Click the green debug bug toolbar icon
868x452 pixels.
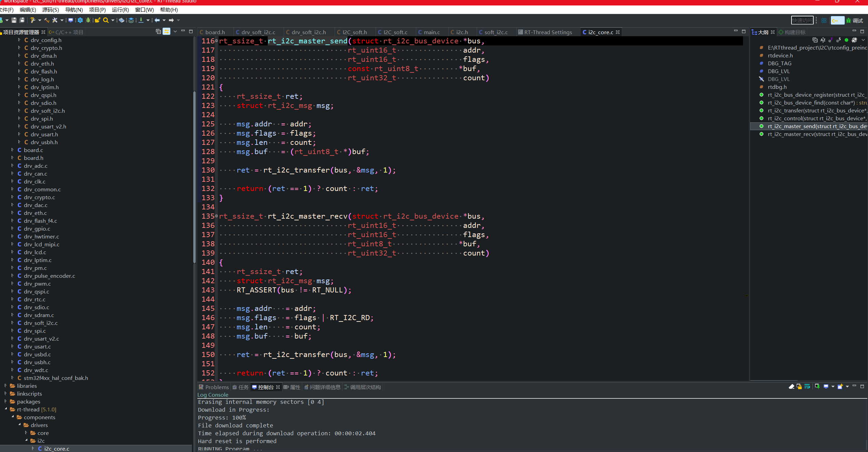click(88, 20)
